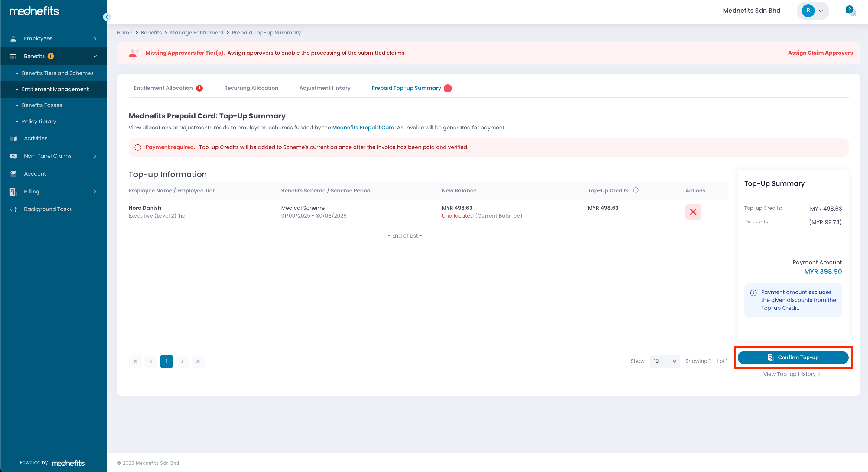Open the user profile dropdown
Viewport: 868px width, 472px height.
pyautogui.click(x=812, y=11)
